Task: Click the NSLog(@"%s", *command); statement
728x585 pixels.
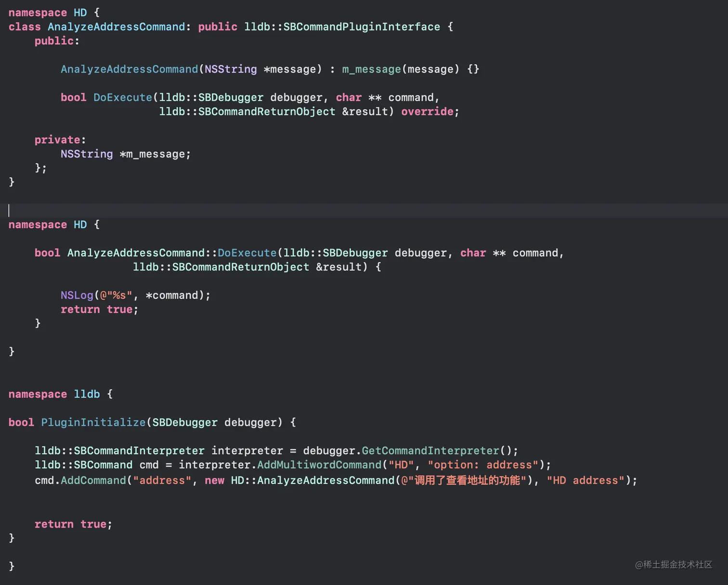Action: 135,295
